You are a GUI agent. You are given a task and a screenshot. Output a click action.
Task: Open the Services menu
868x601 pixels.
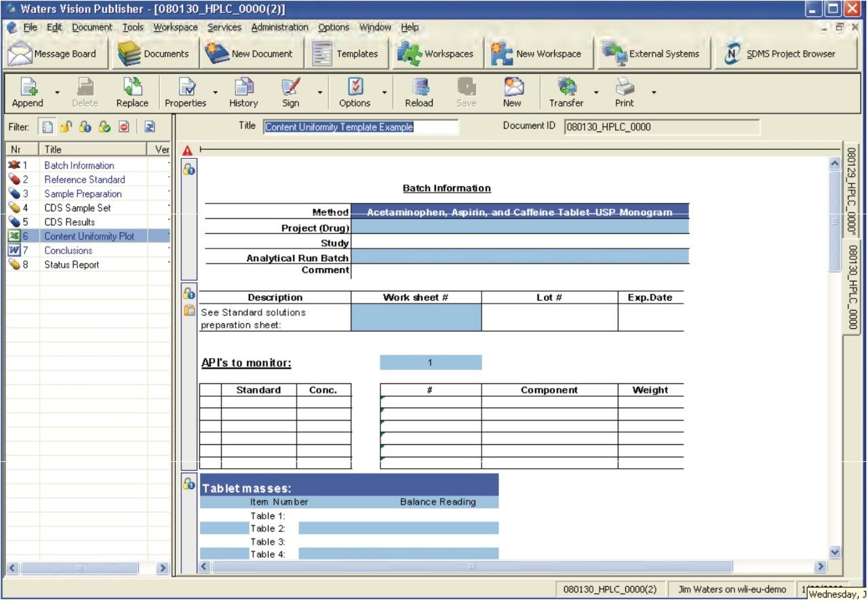click(224, 28)
